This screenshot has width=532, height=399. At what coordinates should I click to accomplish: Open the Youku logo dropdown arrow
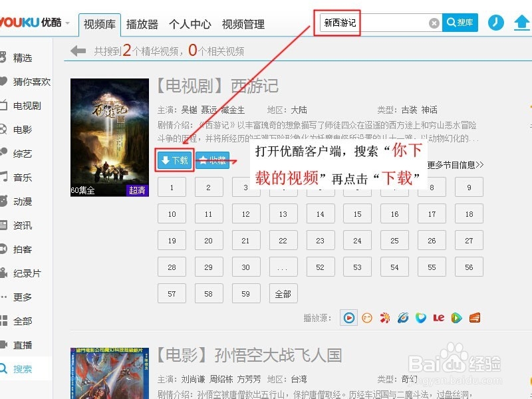coord(68,23)
